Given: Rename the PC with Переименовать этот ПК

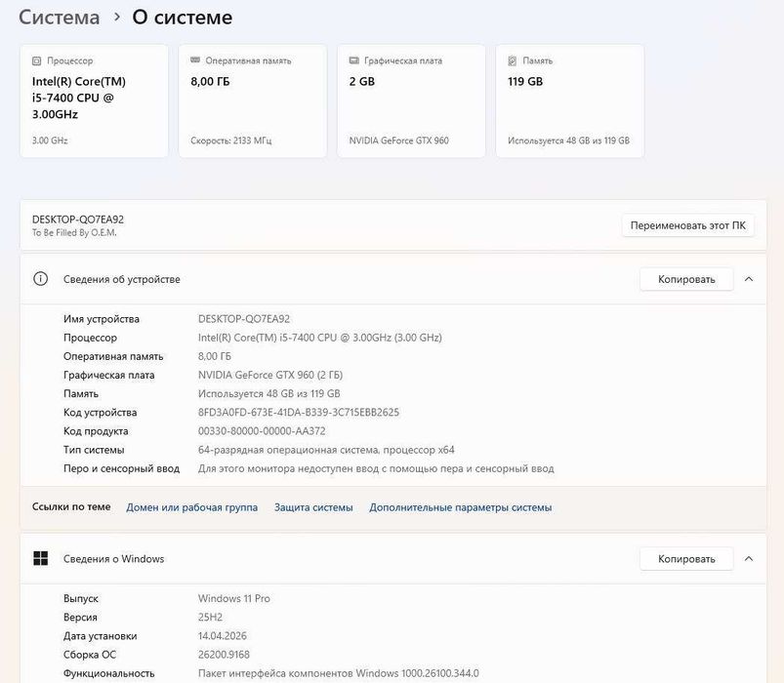Looking at the screenshot, I should (x=688, y=225).
